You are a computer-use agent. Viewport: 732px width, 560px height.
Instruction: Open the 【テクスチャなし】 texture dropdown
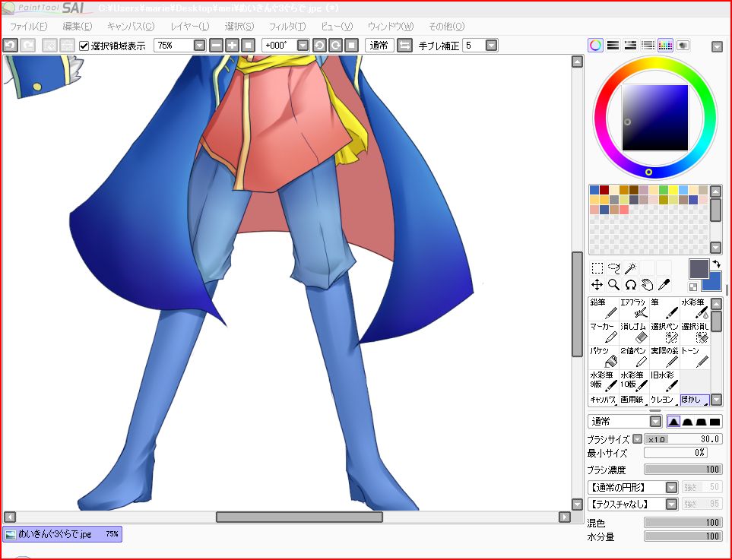click(x=671, y=505)
